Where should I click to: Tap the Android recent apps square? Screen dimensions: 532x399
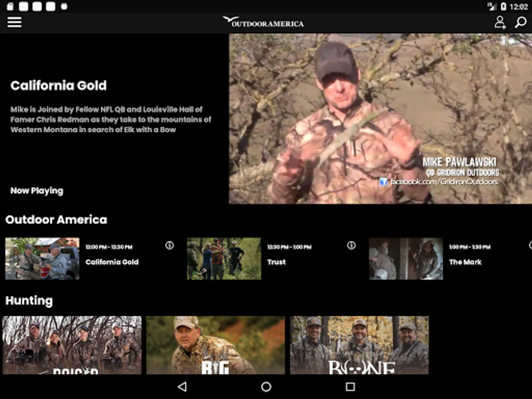click(350, 387)
